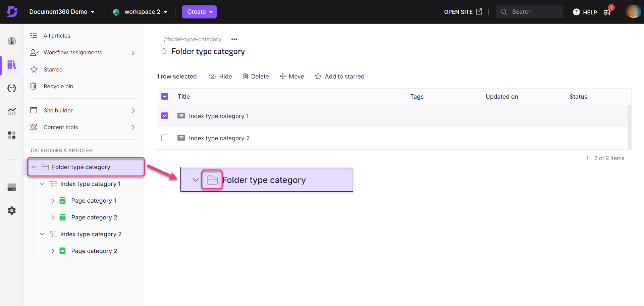Open Recycle bin in sidebar
The width and height of the screenshot is (644, 306).
(x=58, y=86)
